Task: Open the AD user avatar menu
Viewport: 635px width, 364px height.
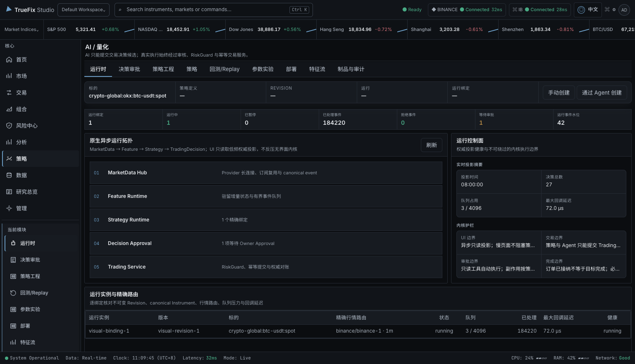Action: click(624, 10)
